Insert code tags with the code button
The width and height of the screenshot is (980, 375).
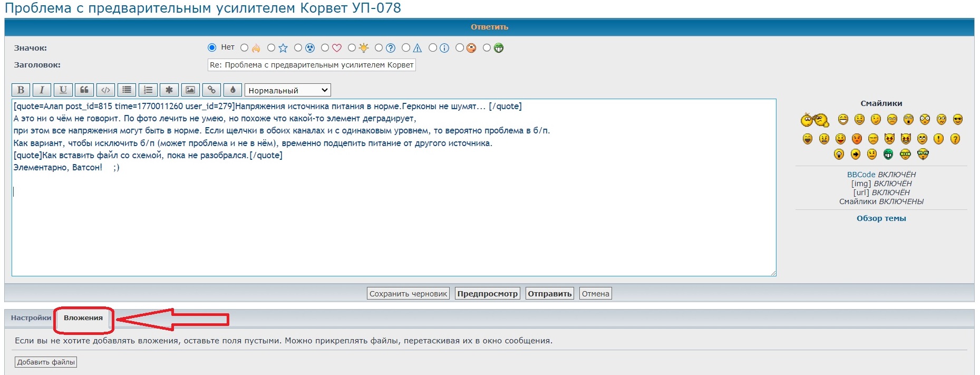[105, 90]
